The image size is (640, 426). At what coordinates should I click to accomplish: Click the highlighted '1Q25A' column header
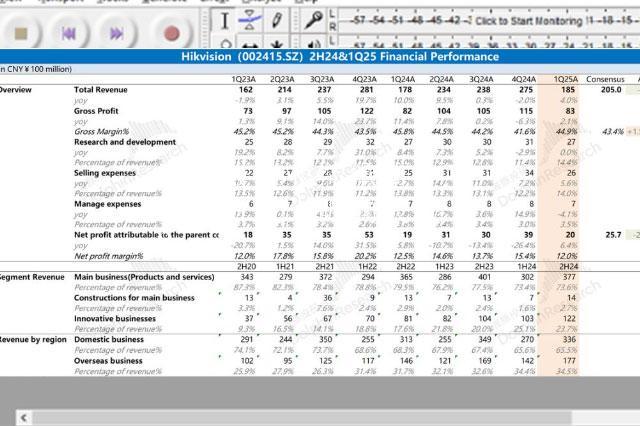(x=566, y=79)
